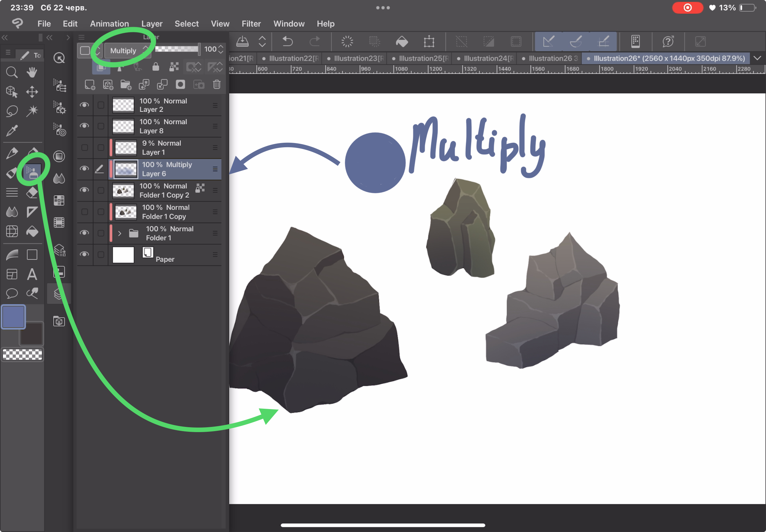766x532 pixels.
Task: Click the layer opacity value field
Action: [210, 49]
